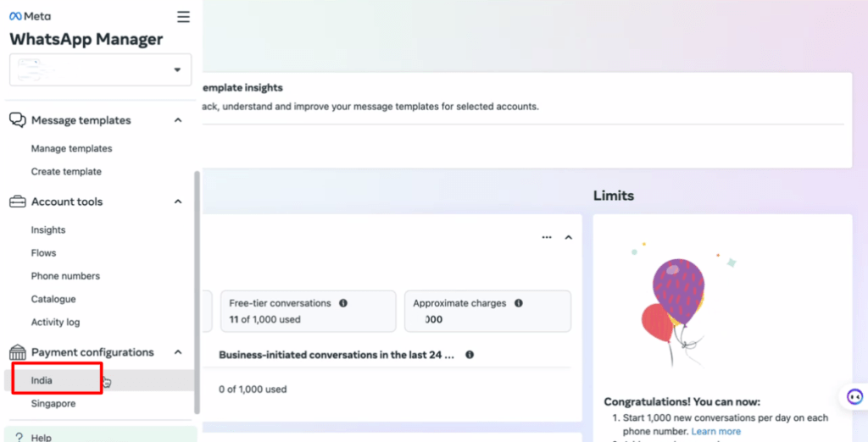The height and width of the screenshot is (442, 868).
Task: Collapse the Payment configurations section
Action: (178, 352)
